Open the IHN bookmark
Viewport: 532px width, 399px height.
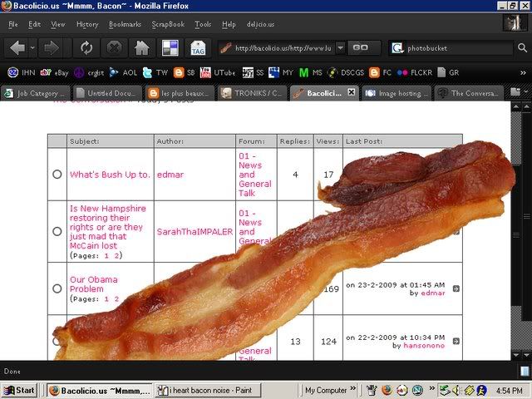tap(21, 72)
